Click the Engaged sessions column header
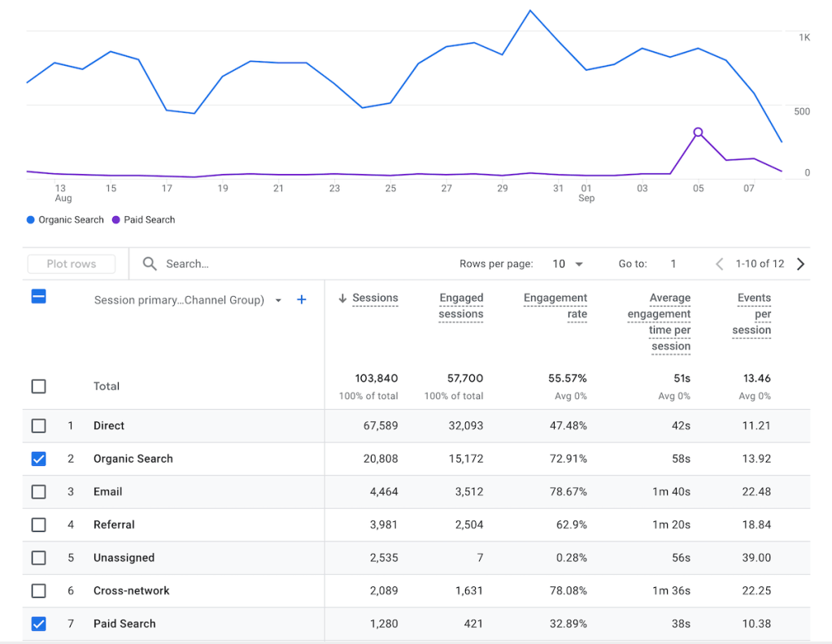Viewport: 832px width, 644px height. click(x=461, y=306)
